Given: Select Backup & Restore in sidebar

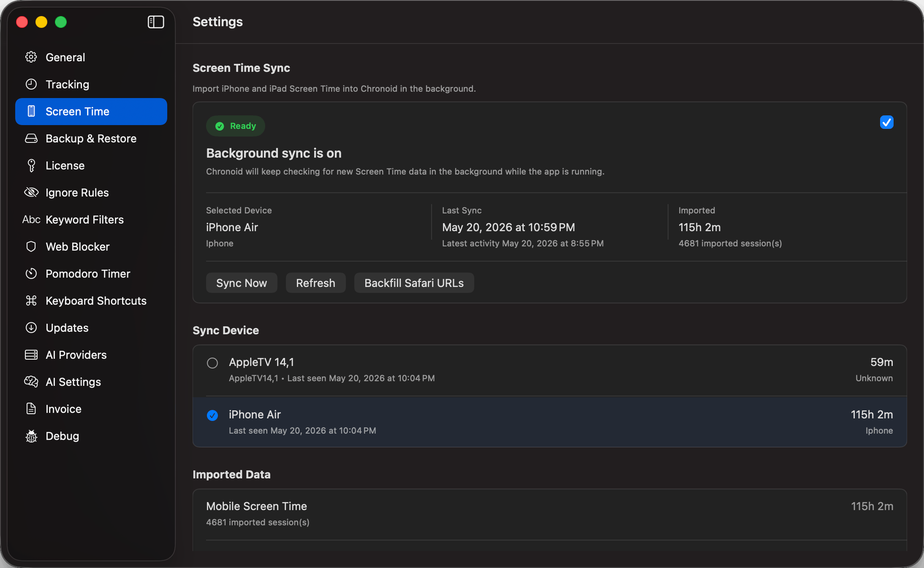Looking at the screenshot, I should 91,138.
